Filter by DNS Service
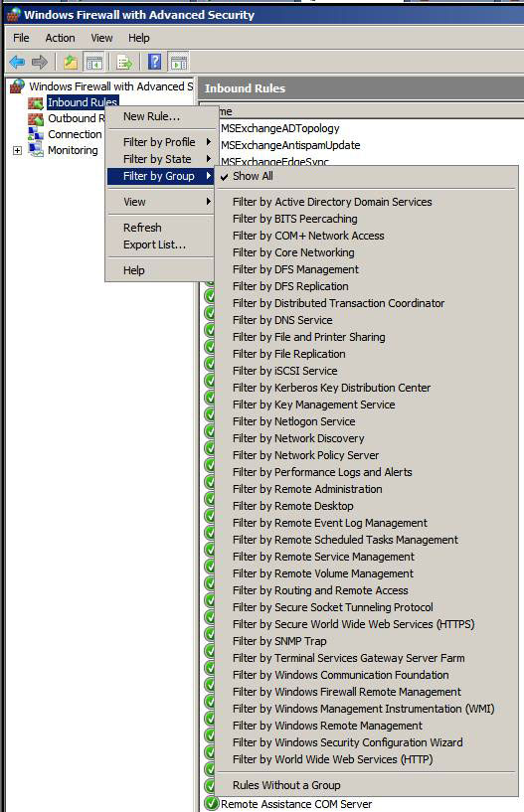Viewport: 524px width, 812px height. click(367, 320)
